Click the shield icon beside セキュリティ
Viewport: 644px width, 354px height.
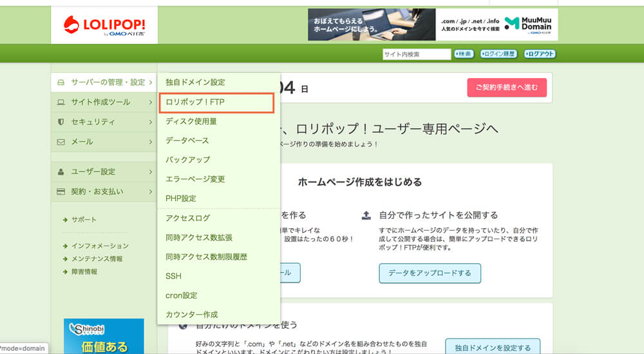click(x=61, y=122)
